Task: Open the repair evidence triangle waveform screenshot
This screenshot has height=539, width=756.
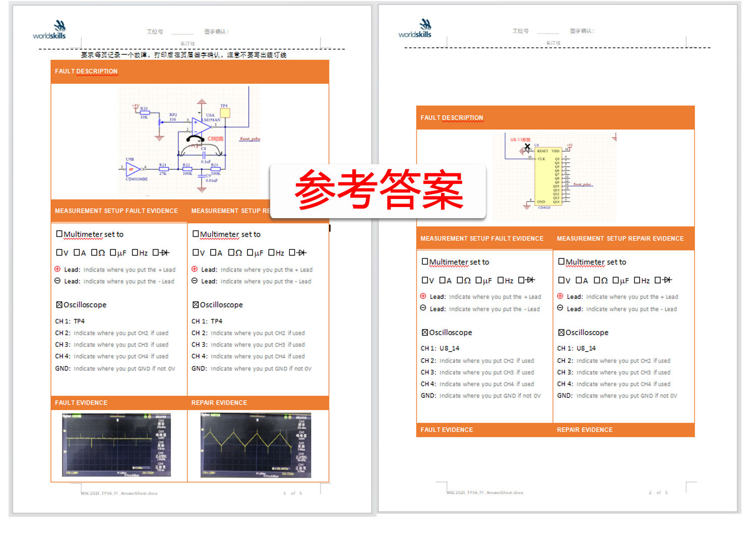Action: (x=257, y=445)
